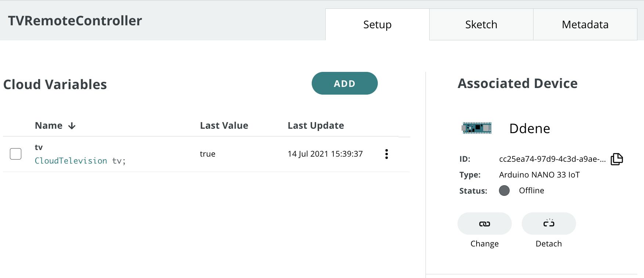Click the Change device link icon
644x278 pixels.
(484, 224)
